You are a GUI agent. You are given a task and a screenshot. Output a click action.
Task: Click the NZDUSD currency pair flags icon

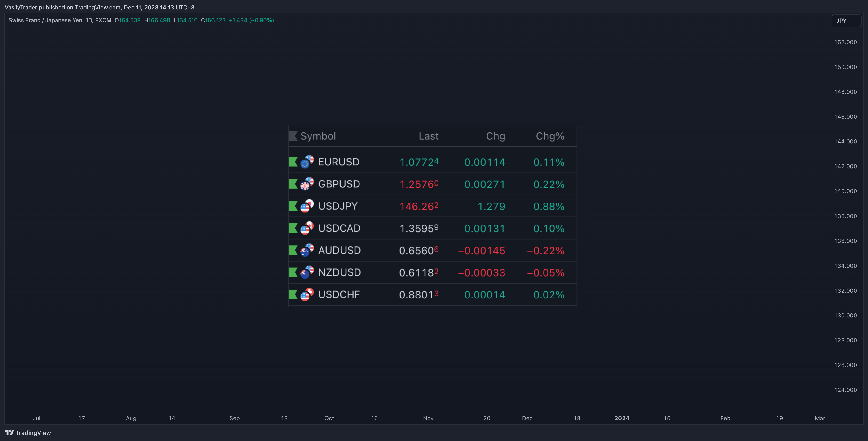307,272
